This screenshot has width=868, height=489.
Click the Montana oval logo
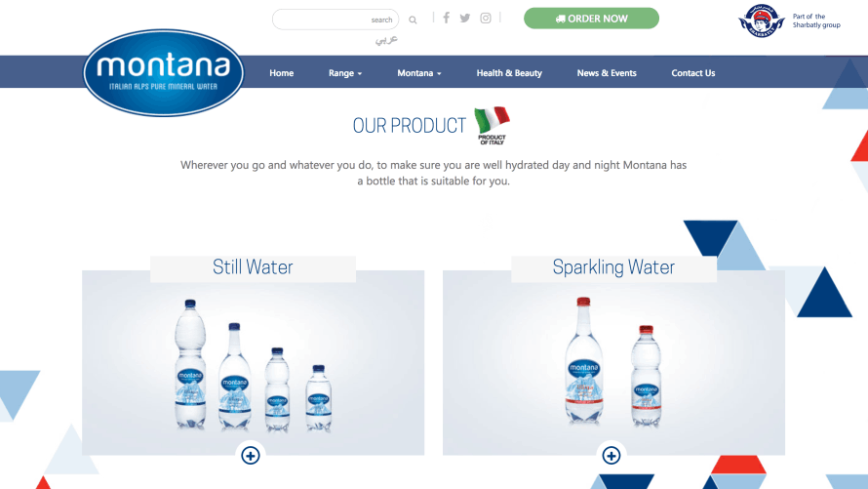(163, 72)
